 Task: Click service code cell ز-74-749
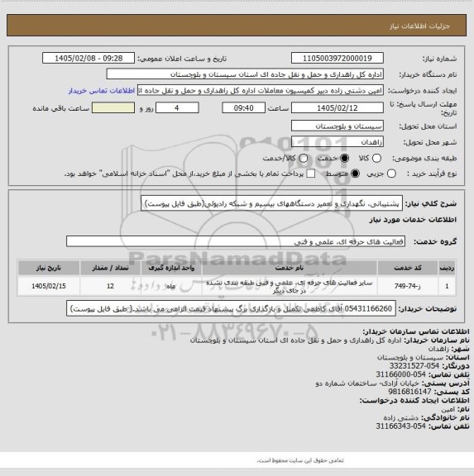click(408, 286)
